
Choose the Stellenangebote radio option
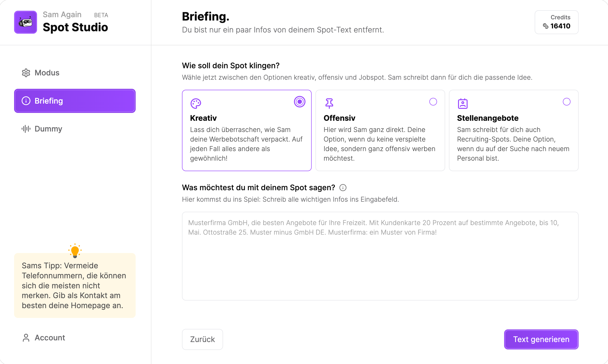[x=566, y=102]
